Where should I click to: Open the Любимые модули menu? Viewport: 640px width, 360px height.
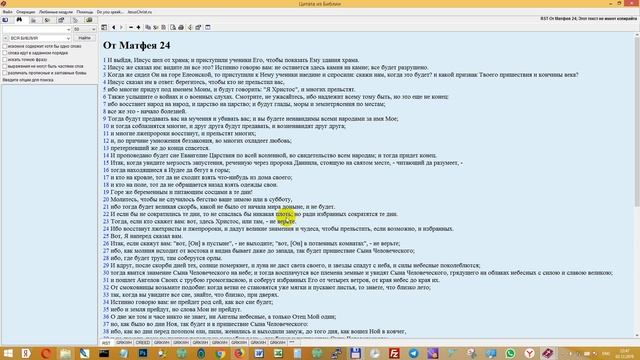point(56,12)
